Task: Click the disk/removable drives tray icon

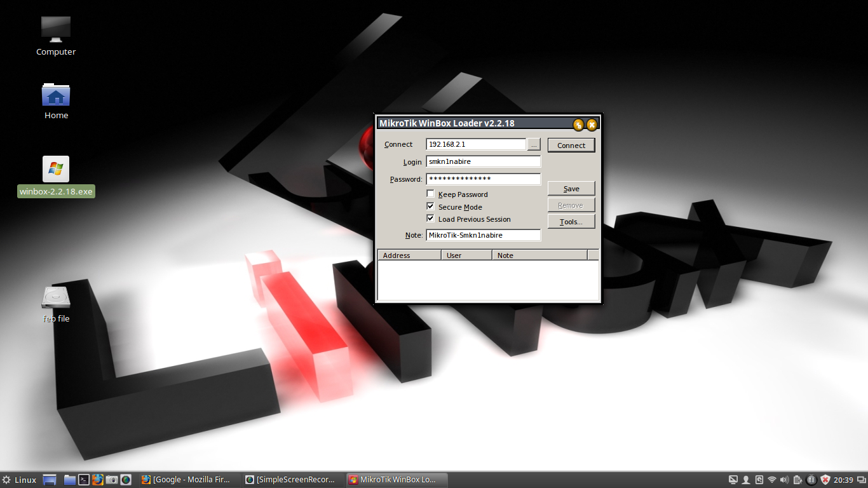Action: (x=759, y=480)
